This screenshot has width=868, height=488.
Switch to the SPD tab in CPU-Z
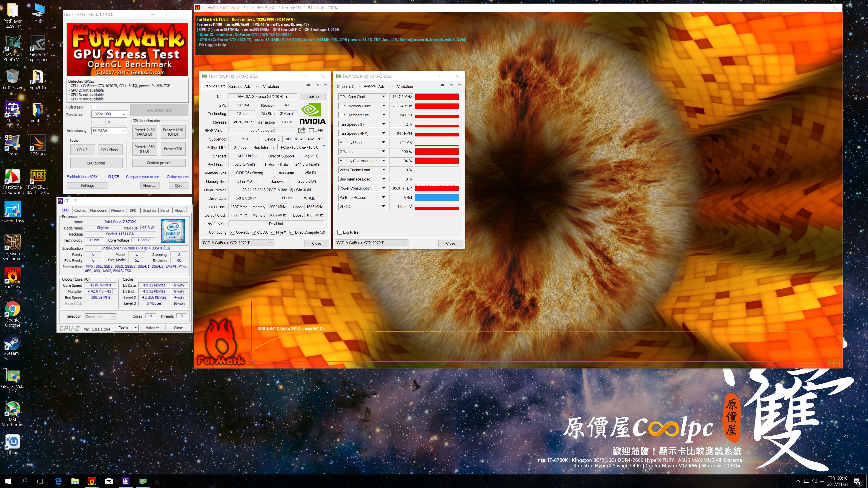[133, 211]
